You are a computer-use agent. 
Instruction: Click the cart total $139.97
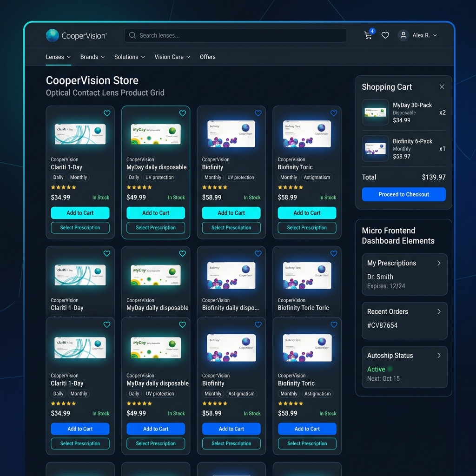(434, 177)
